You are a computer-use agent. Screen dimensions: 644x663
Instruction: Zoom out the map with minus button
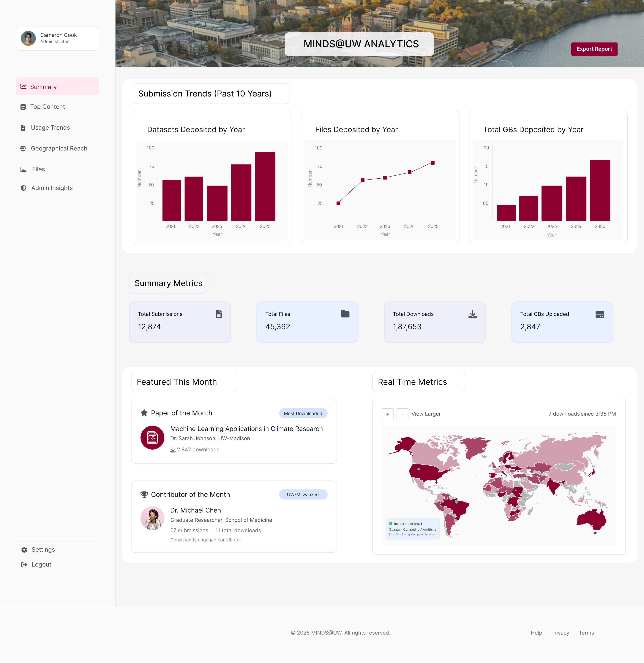tap(402, 414)
